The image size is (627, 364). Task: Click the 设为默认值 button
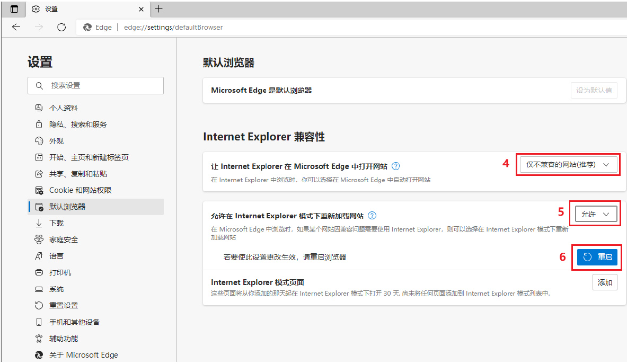[x=594, y=90]
